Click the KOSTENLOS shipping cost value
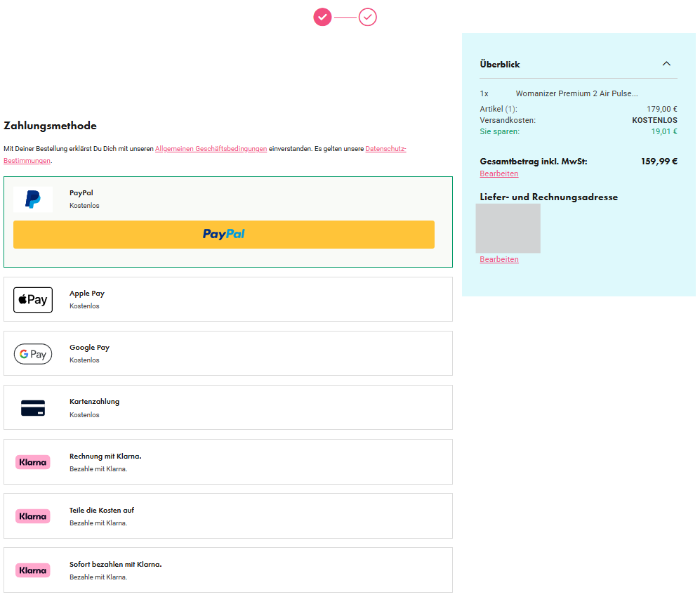The height and width of the screenshot is (597, 700). pos(654,120)
